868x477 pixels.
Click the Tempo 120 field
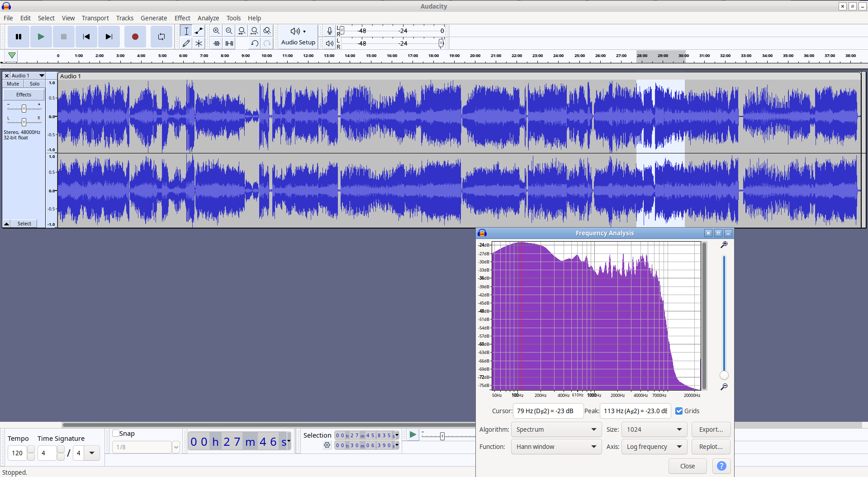[x=18, y=453]
